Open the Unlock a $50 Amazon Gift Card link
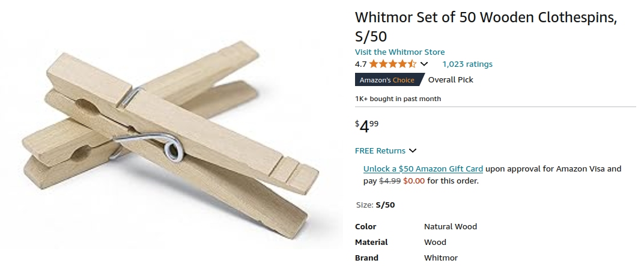 (423, 169)
